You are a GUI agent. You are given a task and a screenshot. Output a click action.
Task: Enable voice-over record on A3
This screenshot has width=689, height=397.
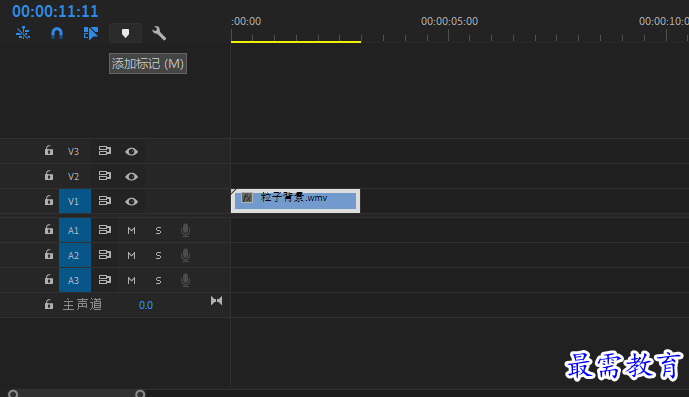tap(185, 280)
